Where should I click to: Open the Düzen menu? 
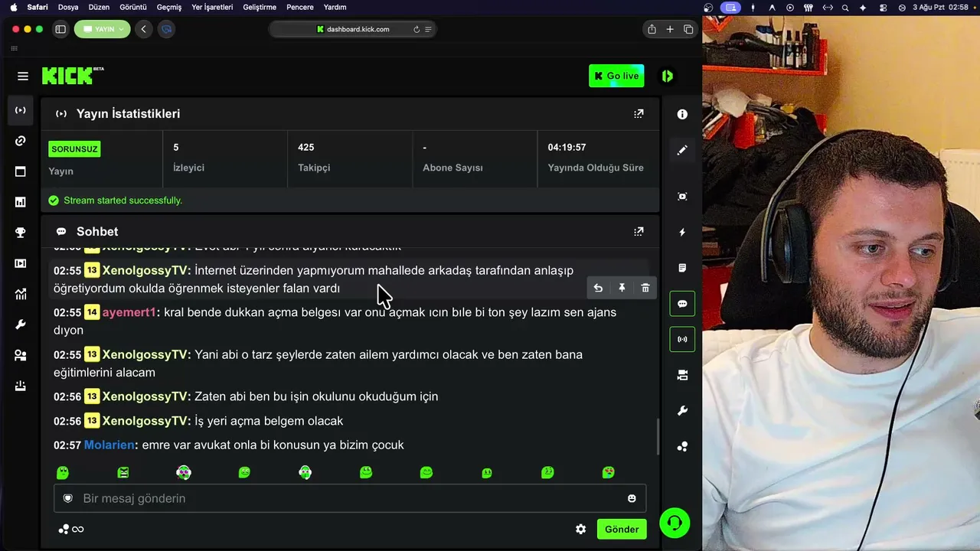(99, 7)
